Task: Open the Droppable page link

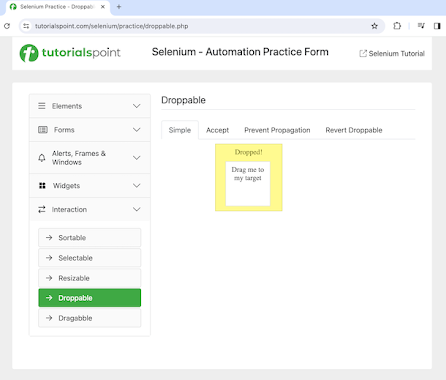Action: click(90, 298)
